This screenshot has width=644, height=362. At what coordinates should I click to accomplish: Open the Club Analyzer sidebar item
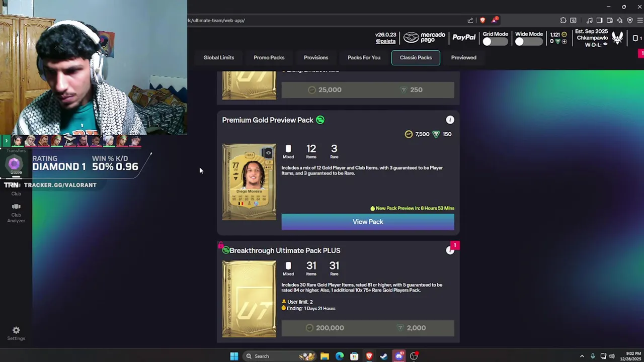(x=16, y=213)
